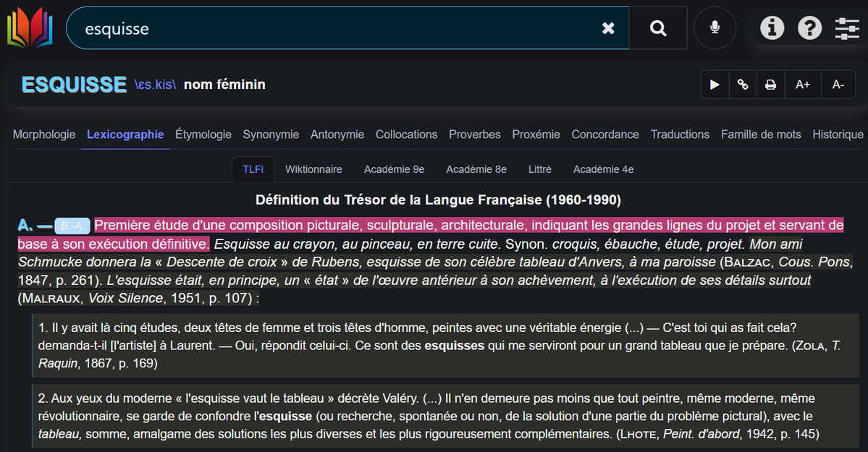Click example 'Esquisse au crayon, au pinceau'
This screenshot has height=452, width=868.
(x=357, y=244)
